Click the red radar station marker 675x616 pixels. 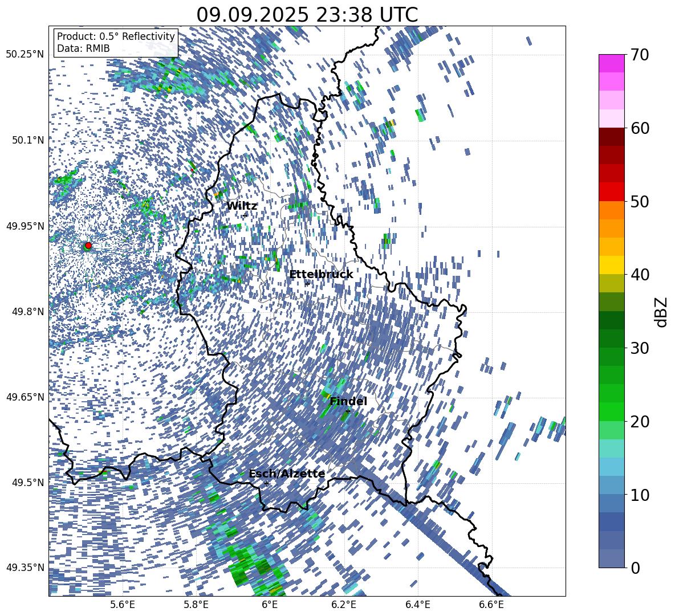pos(88,245)
